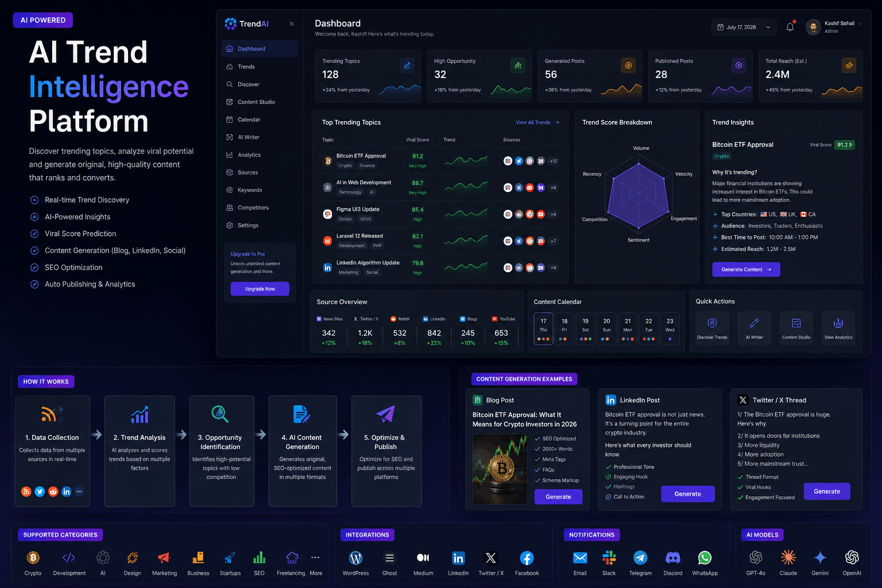
Task: Select Mon 21 in Content Calendar
Action: click(628, 328)
